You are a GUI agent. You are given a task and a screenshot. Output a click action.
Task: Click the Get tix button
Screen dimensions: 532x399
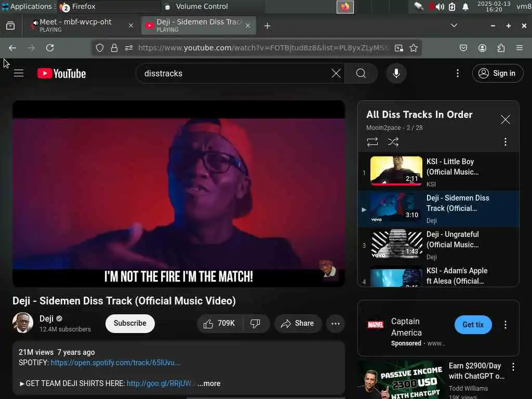point(473,325)
